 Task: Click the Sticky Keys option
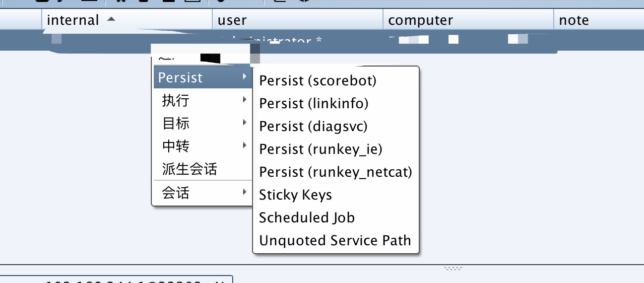(x=295, y=195)
